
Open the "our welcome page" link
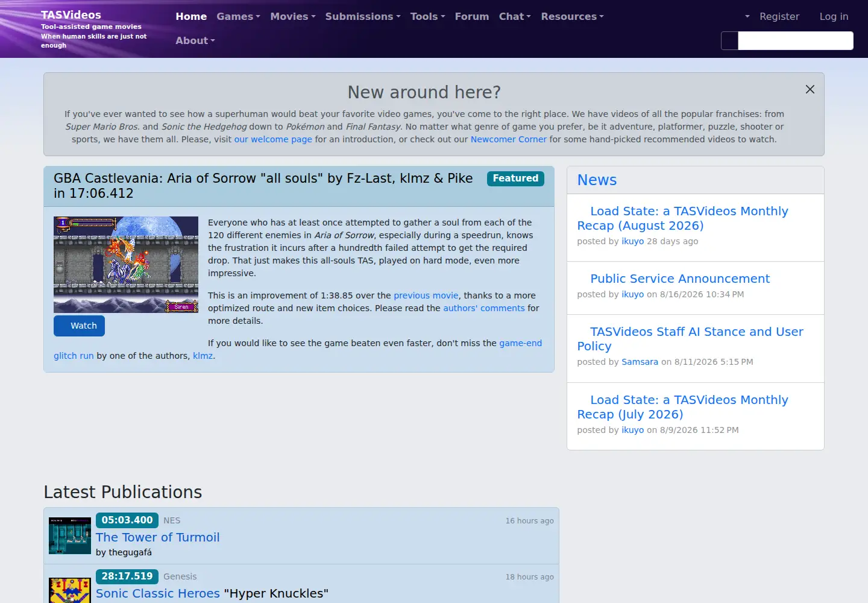pos(273,139)
